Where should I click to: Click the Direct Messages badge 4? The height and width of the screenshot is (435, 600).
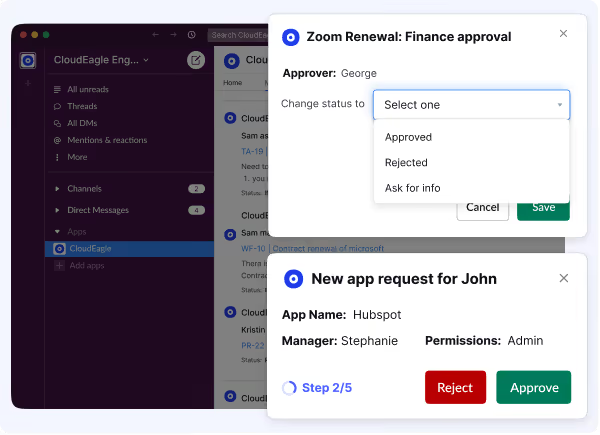[196, 210]
